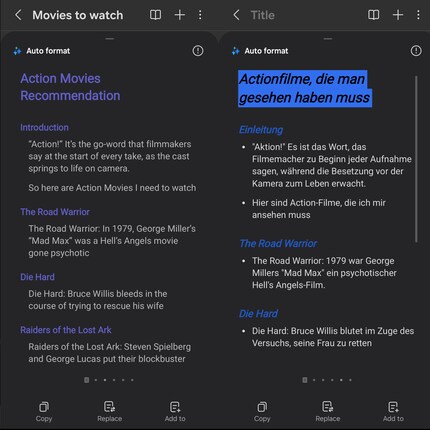Show info icon on left Auto format panel
This screenshot has height=430, width=430.
pos(198,51)
